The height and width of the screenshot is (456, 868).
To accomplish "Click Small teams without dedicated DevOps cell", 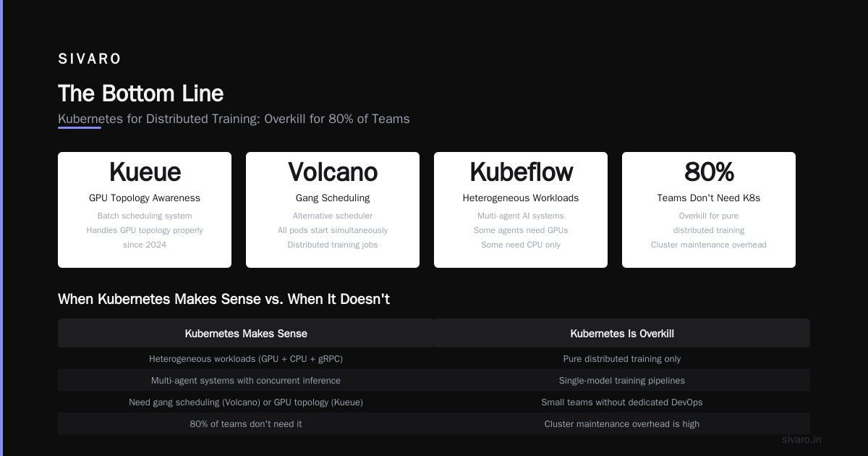I will point(622,402).
